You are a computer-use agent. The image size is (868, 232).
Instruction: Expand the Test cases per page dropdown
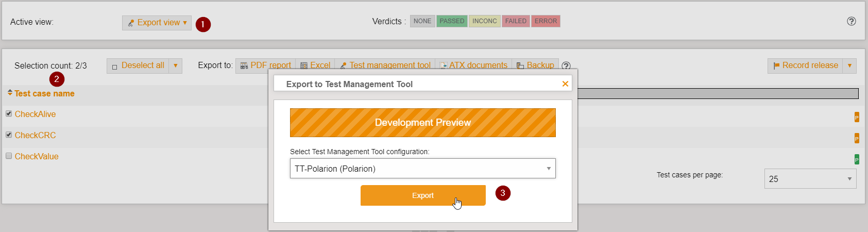[810, 179]
